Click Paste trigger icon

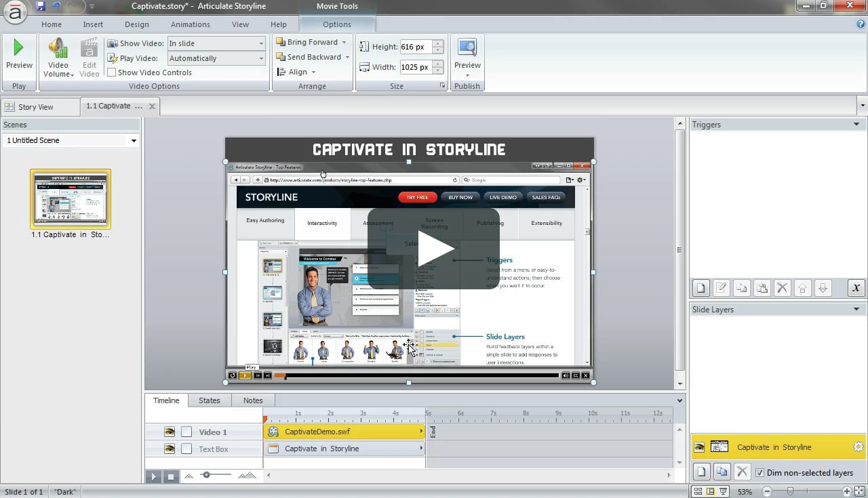762,288
